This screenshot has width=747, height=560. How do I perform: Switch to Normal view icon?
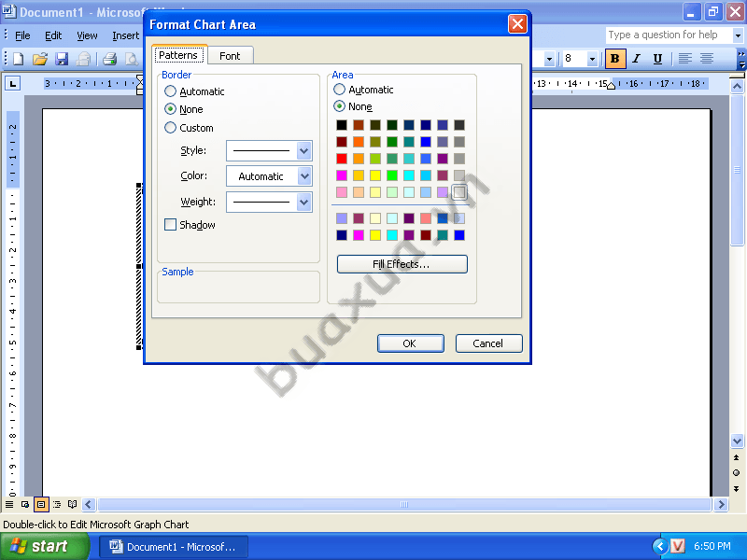[9, 504]
